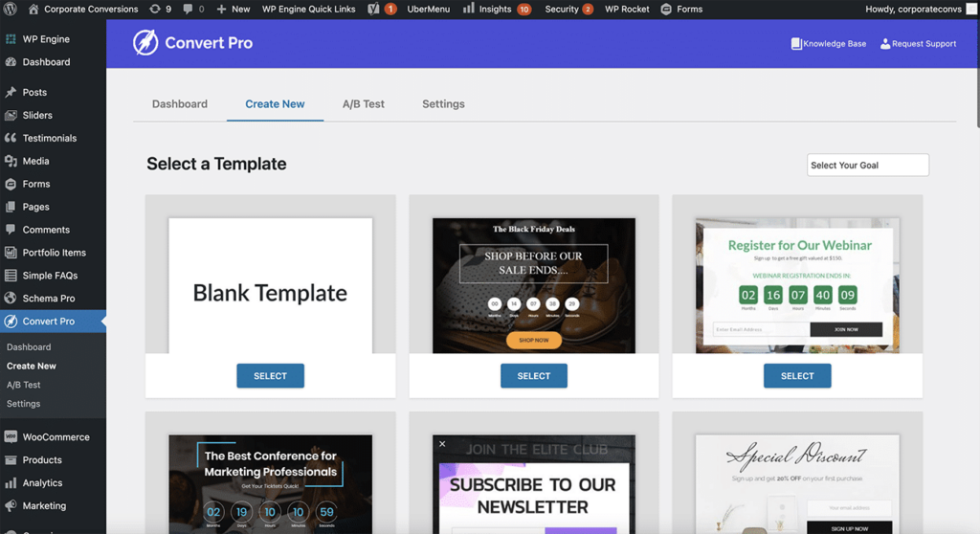The height and width of the screenshot is (534, 980).
Task: Open the UberMenu admin bar item
Action: pyautogui.click(x=428, y=9)
